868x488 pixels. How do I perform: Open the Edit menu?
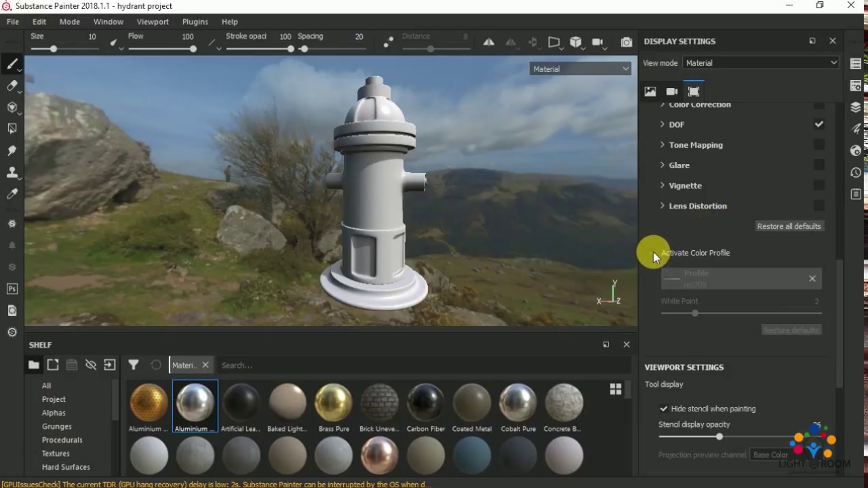pos(39,22)
